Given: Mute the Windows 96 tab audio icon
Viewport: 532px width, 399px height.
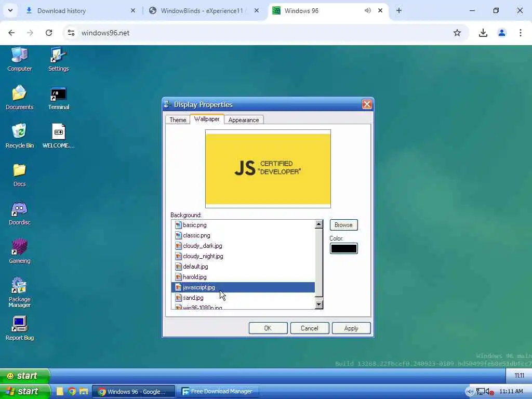Looking at the screenshot, I should (x=367, y=10).
